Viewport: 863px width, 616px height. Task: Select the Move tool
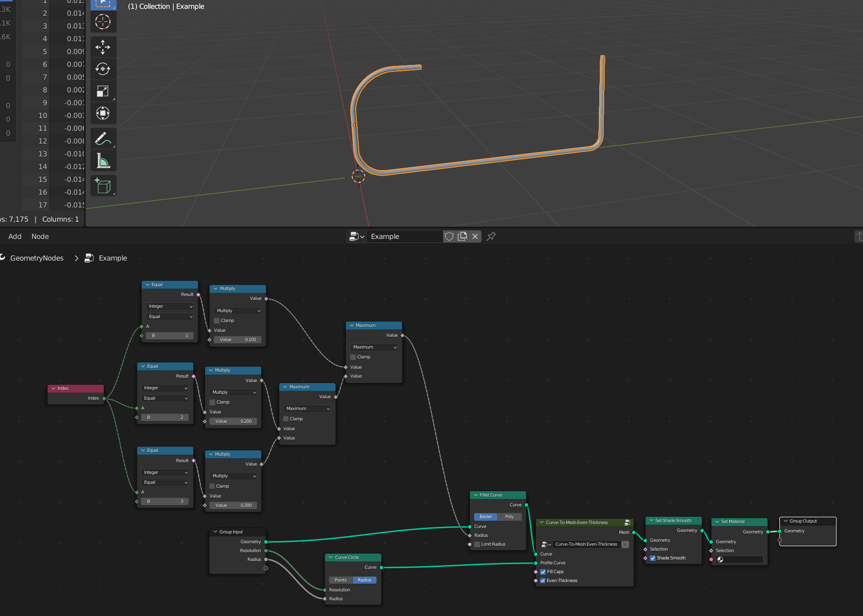tap(103, 47)
